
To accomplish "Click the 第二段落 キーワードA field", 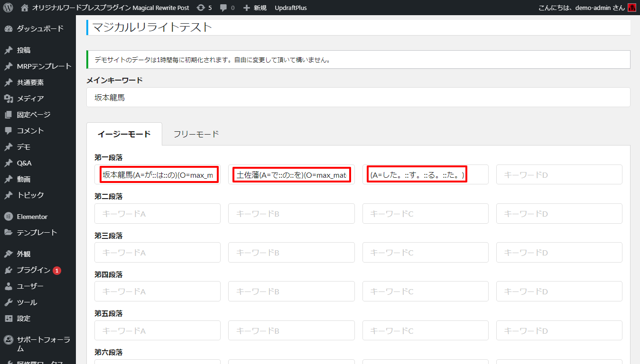I will (x=158, y=214).
